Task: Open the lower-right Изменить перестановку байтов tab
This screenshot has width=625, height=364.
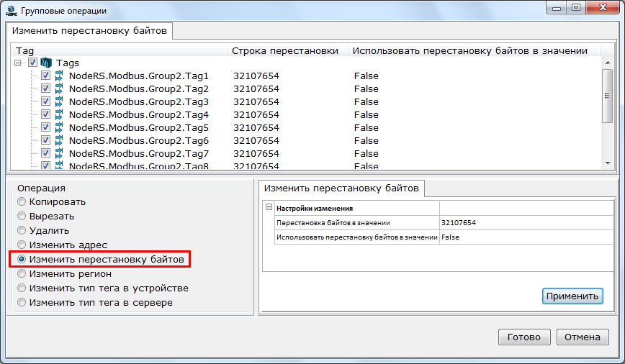Action: click(x=342, y=188)
